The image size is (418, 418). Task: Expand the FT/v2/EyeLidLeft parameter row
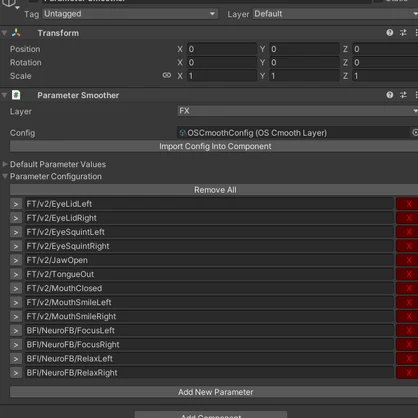pos(16,204)
